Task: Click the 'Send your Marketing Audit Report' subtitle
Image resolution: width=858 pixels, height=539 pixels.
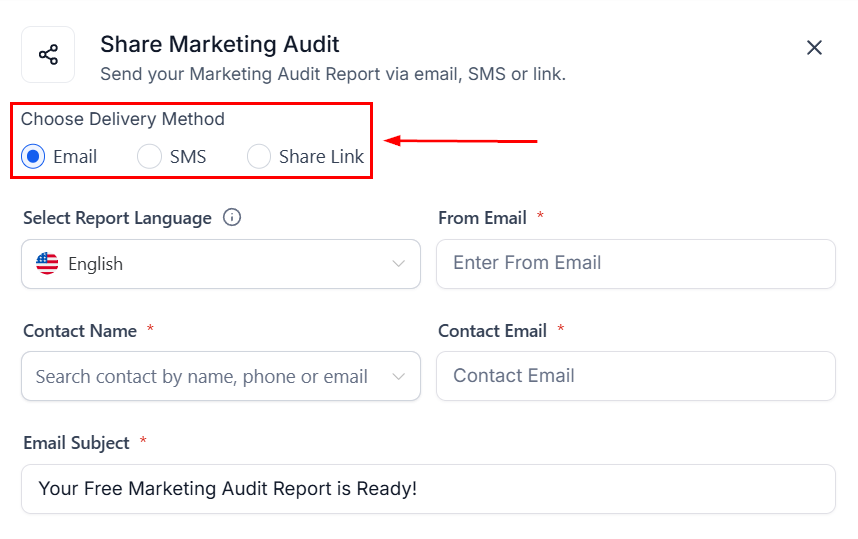Action: coord(333,74)
